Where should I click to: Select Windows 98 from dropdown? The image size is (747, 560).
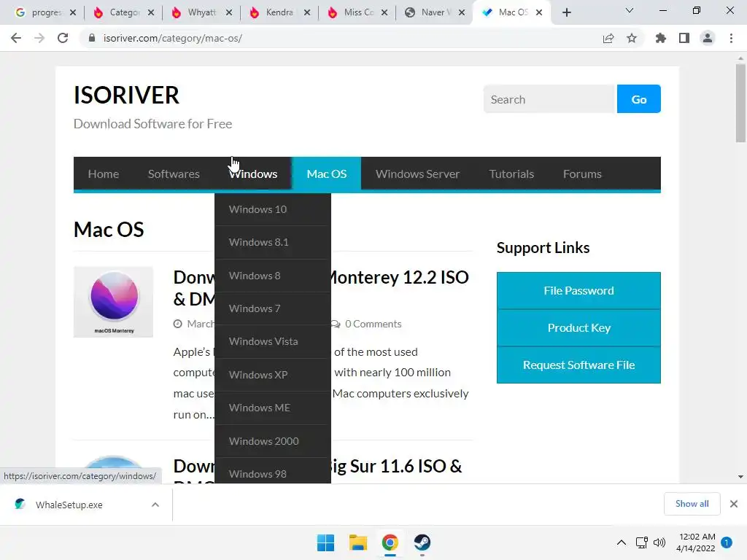point(273,472)
